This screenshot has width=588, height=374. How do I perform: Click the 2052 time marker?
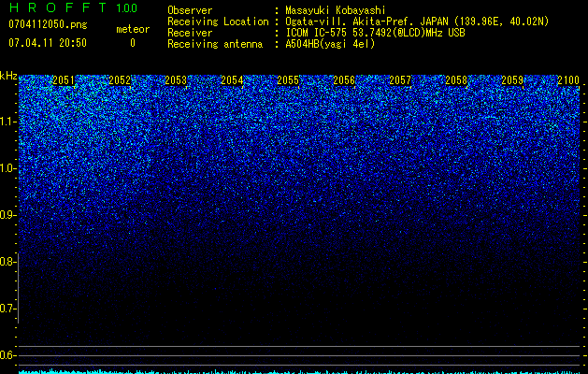pyautogui.click(x=120, y=80)
